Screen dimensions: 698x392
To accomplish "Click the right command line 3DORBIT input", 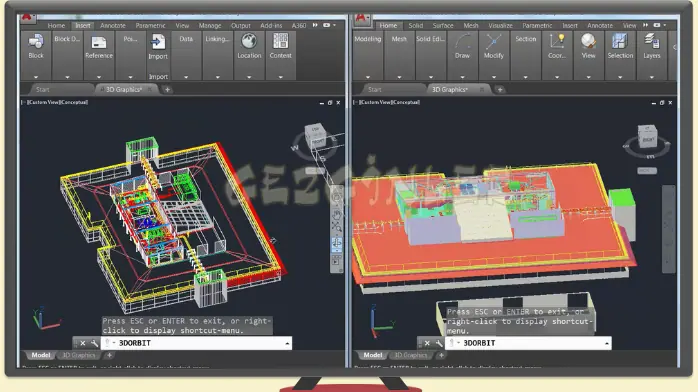I will coord(528,343).
